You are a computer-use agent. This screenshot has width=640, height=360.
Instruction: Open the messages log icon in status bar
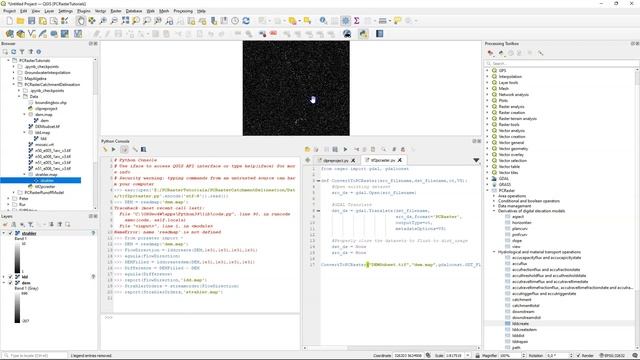tap(635, 356)
